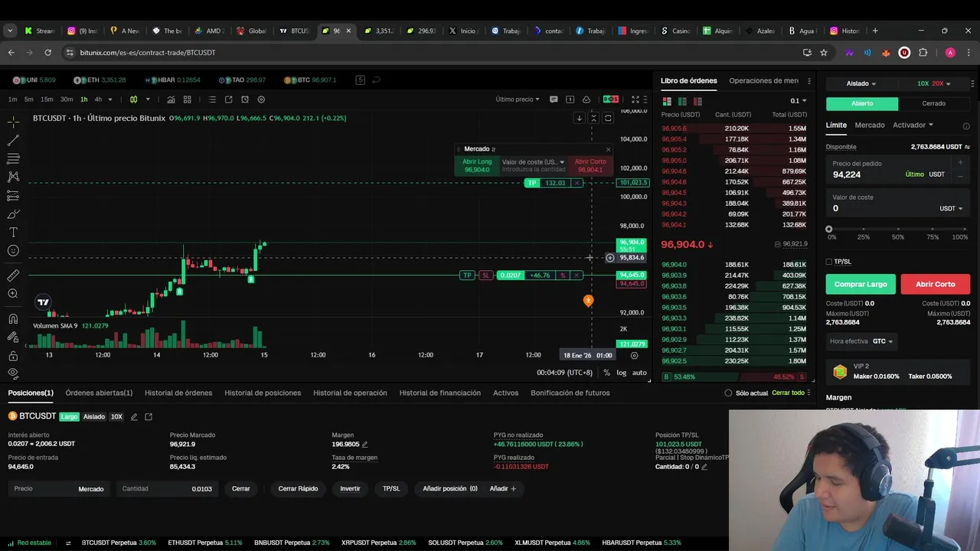This screenshot has height=551, width=980.
Task: Show bids-only order book view
Action: click(x=682, y=101)
